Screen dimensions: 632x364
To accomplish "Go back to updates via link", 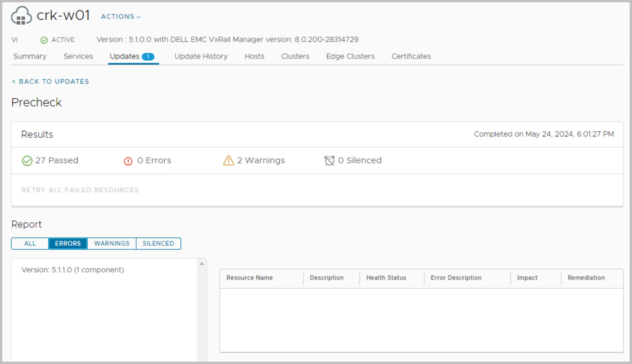I will 50,82.
